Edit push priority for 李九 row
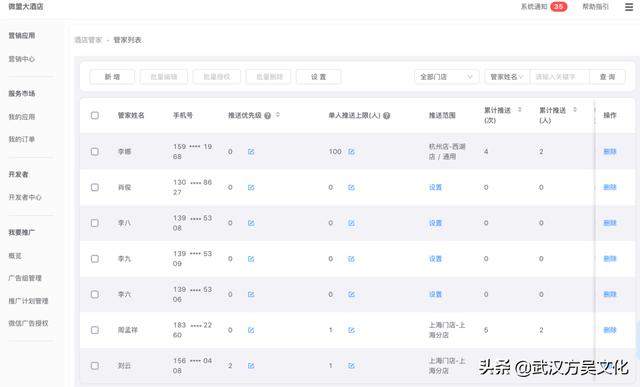The width and height of the screenshot is (640, 387). (251, 259)
